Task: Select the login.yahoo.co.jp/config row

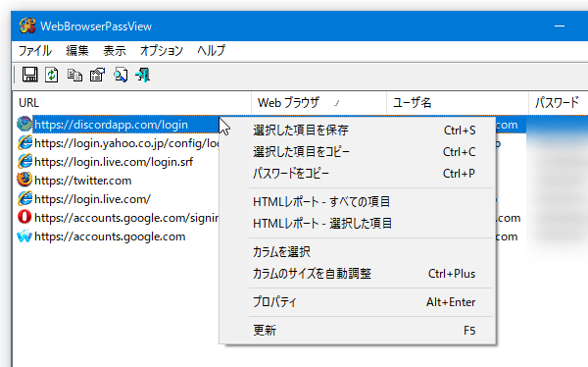Action: (126, 143)
